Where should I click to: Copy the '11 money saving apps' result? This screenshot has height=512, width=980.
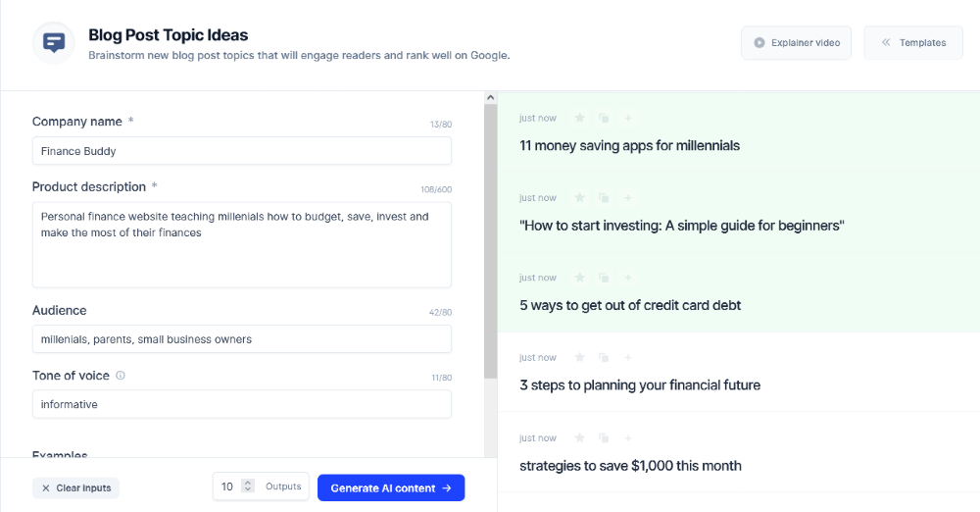point(604,118)
